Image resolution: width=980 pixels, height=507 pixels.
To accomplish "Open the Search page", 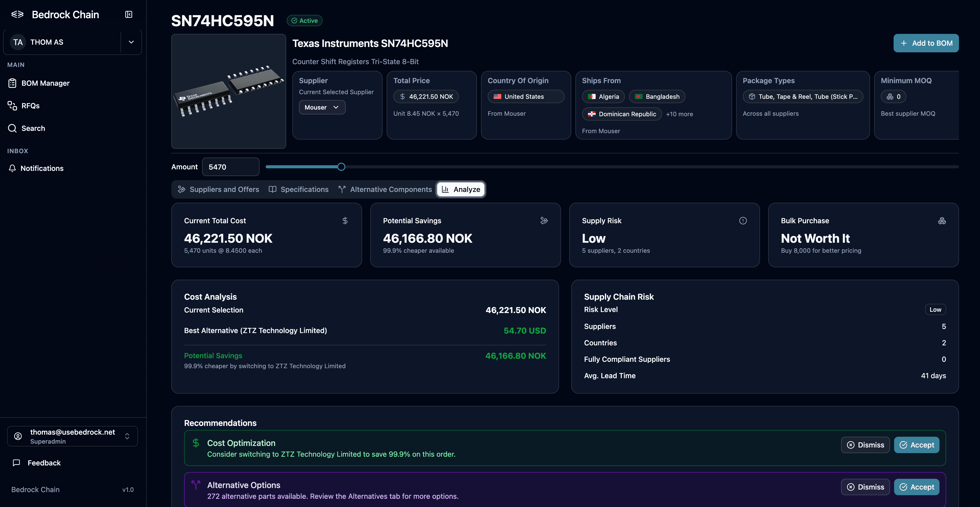I will click(33, 128).
